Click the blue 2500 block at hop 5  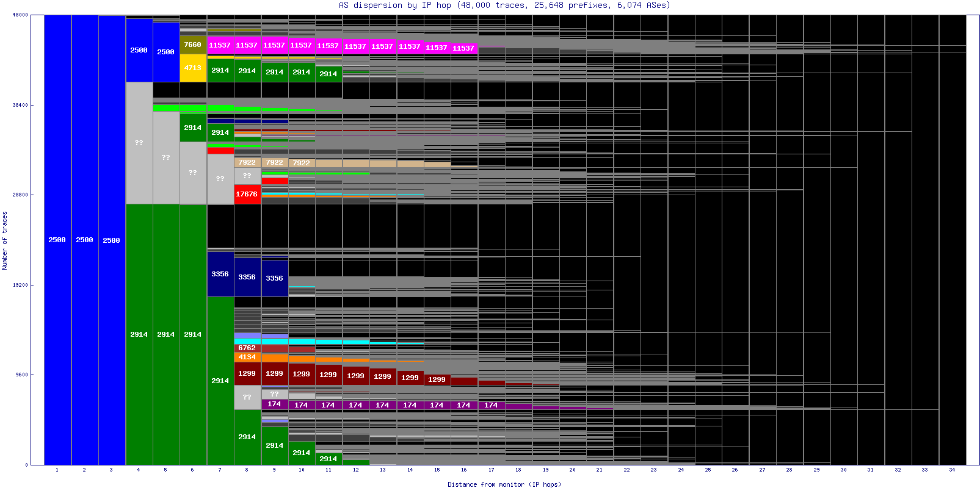166,52
